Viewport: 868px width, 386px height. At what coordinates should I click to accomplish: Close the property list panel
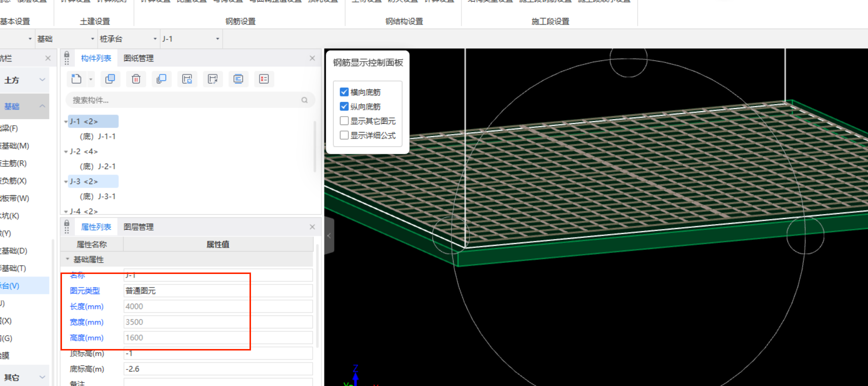(x=312, y=226)
